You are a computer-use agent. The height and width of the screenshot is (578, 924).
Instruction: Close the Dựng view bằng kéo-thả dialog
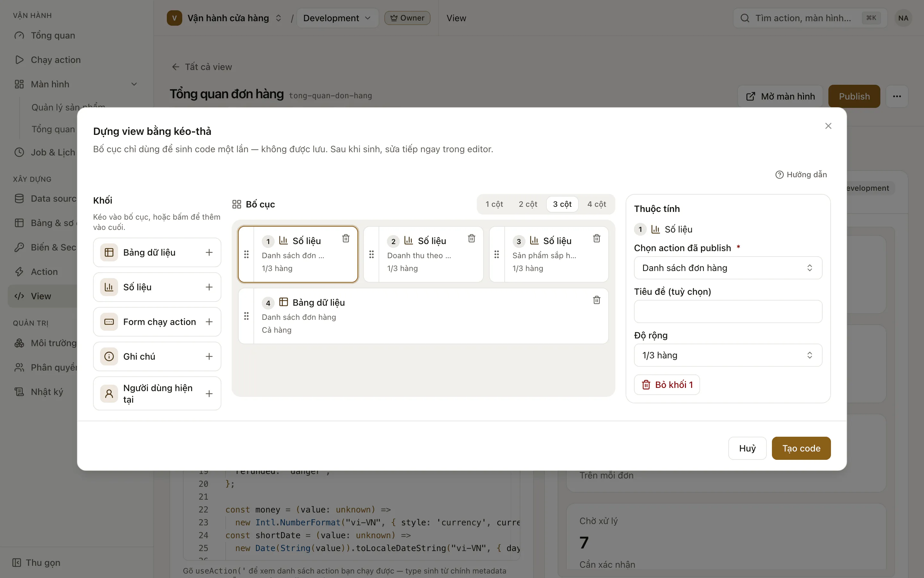pos(828,126)
